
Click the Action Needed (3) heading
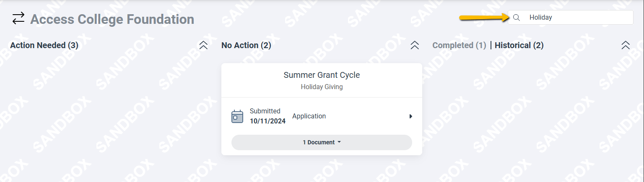click(44, 45)
